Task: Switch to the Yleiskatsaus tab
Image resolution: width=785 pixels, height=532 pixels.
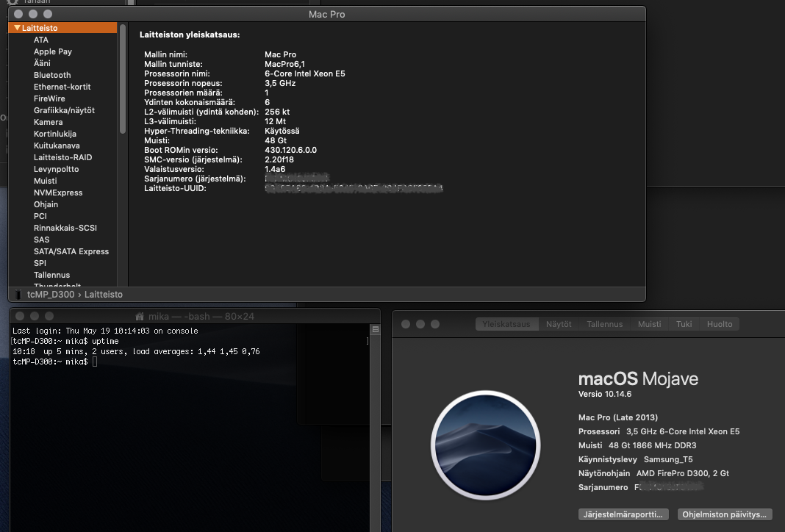Action: tap(506, 324)
